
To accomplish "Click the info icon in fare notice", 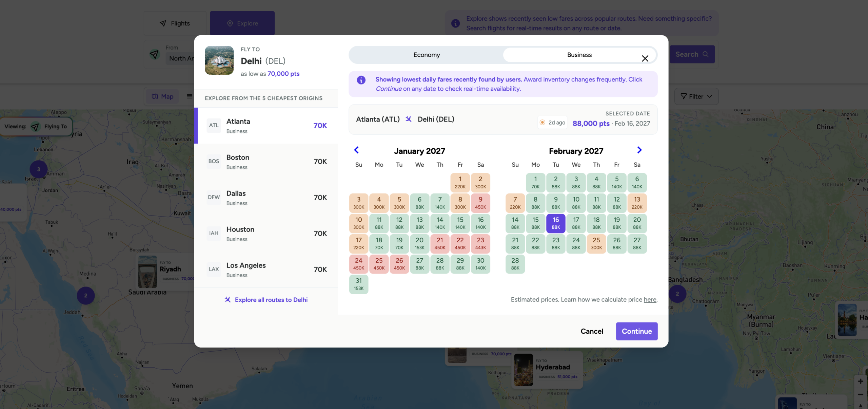I will pyautogui.click(x=361, y=80).
